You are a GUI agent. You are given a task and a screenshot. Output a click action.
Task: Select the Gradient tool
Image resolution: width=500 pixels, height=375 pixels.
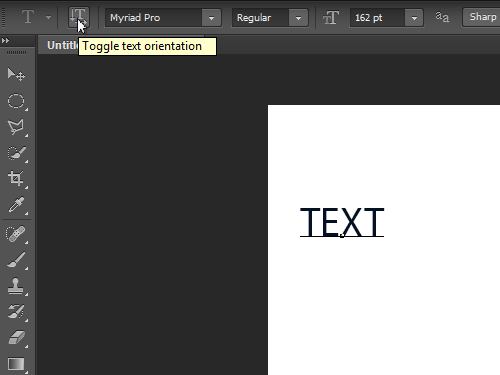16,364
